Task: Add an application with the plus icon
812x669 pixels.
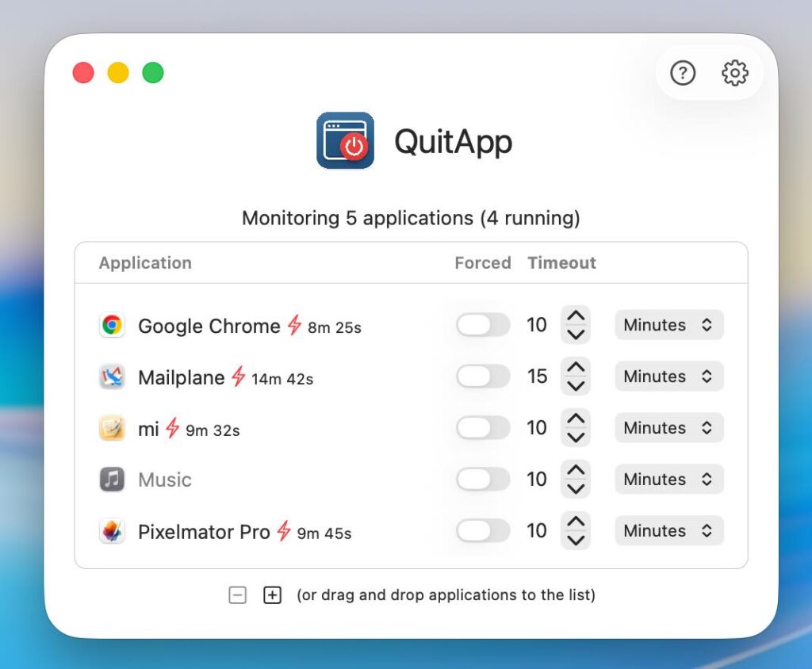Action: click(x=272, y=595)
